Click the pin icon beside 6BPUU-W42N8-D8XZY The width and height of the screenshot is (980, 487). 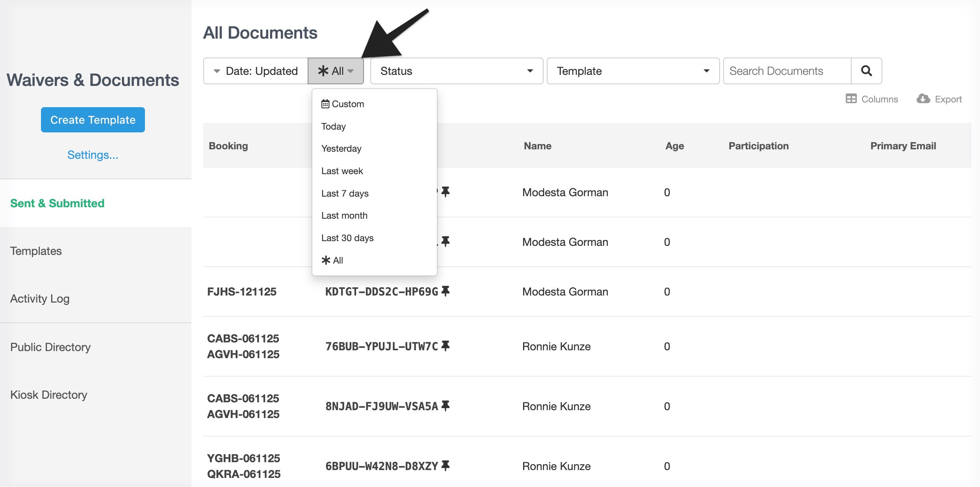tap(445, 466)
